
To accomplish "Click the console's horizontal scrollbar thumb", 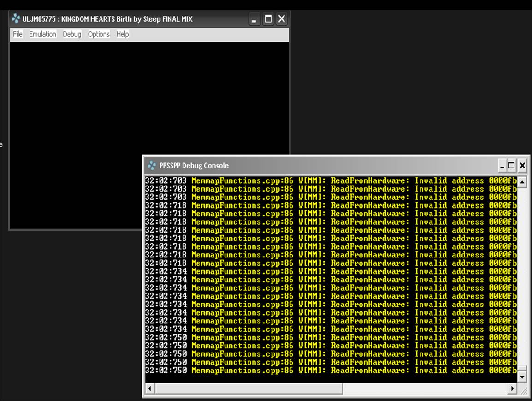I will tap(249, 389).
